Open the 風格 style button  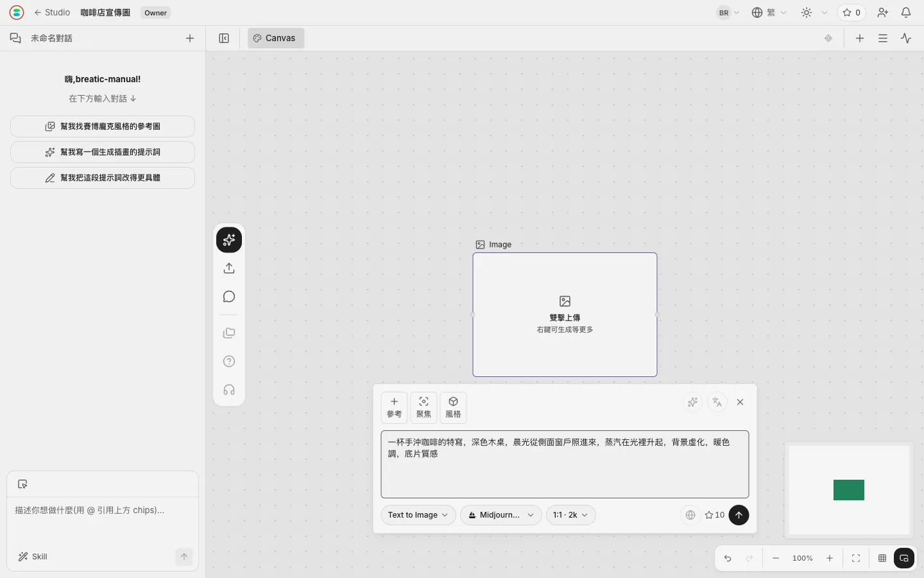pyautogui.click(x=453, y=408)
